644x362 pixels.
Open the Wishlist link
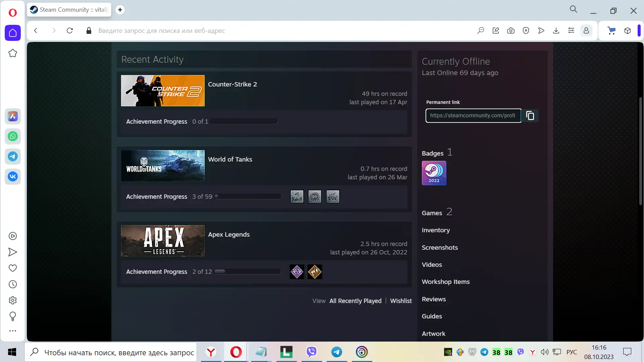click(401, 301)
